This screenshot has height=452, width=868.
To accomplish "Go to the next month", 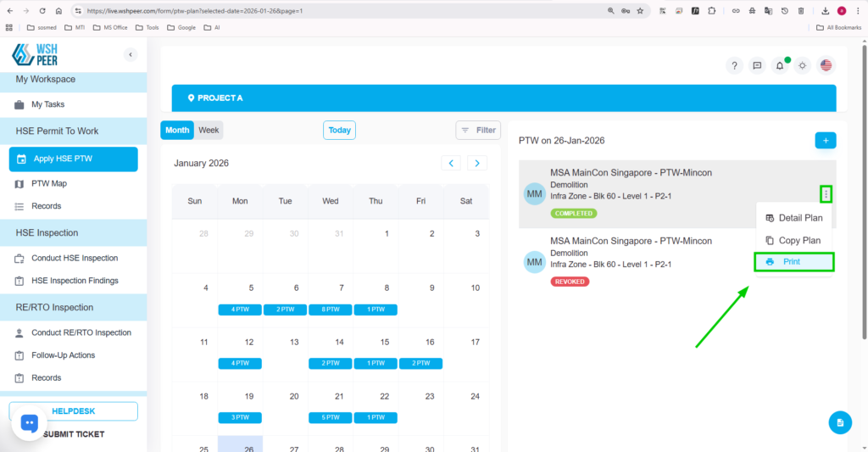I will pos(477,163).
